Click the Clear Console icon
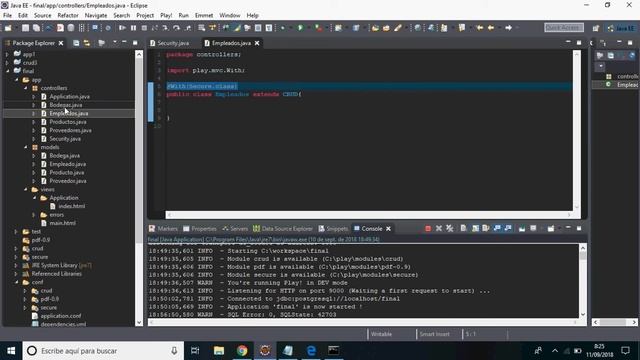640x360 pixels. tap(464, 229)
